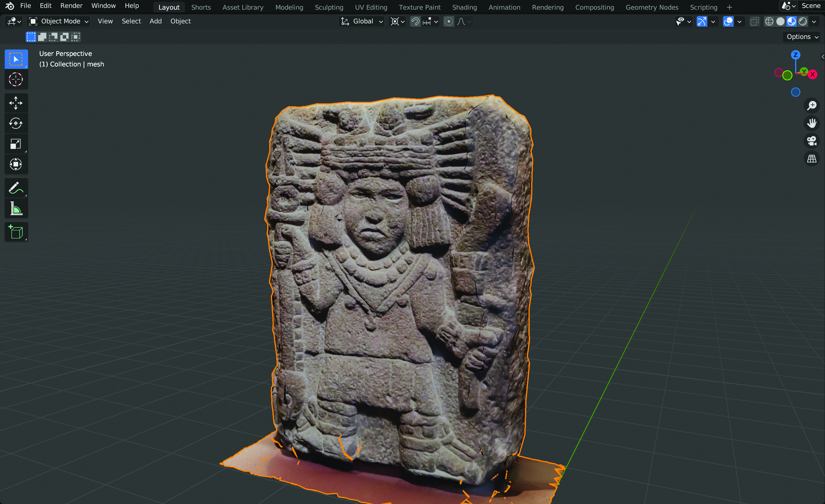The width and height of the screenshot is (825, 504).
Task: Select the Select Box tool
Action: pos(16,59)
